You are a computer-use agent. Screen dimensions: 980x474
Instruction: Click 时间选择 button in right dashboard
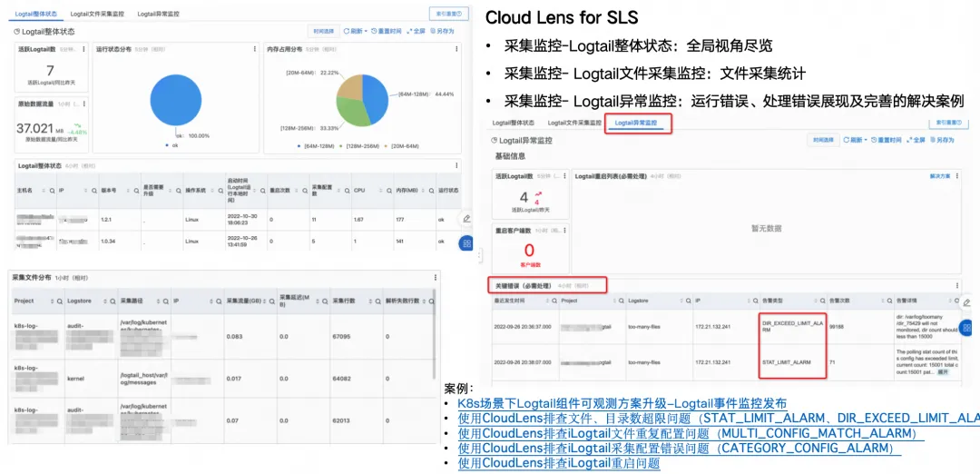[823, 141]
